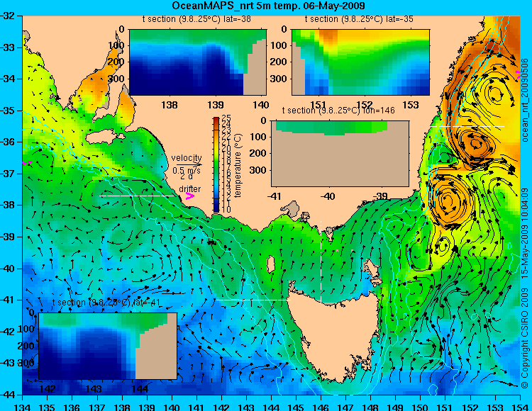Select the rotated '15-May-2009 10:04:09' timestamp
This screenshot has width=532, height=411.
pos(525,234)
